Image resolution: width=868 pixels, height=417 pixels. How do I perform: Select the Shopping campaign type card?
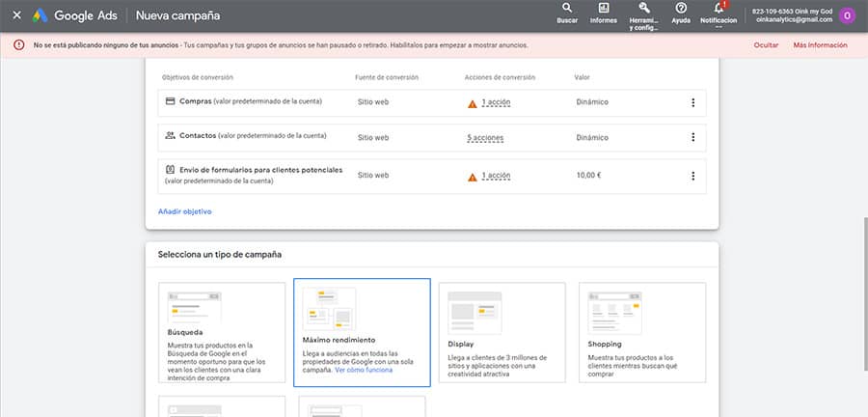click(x=642, y=332)
